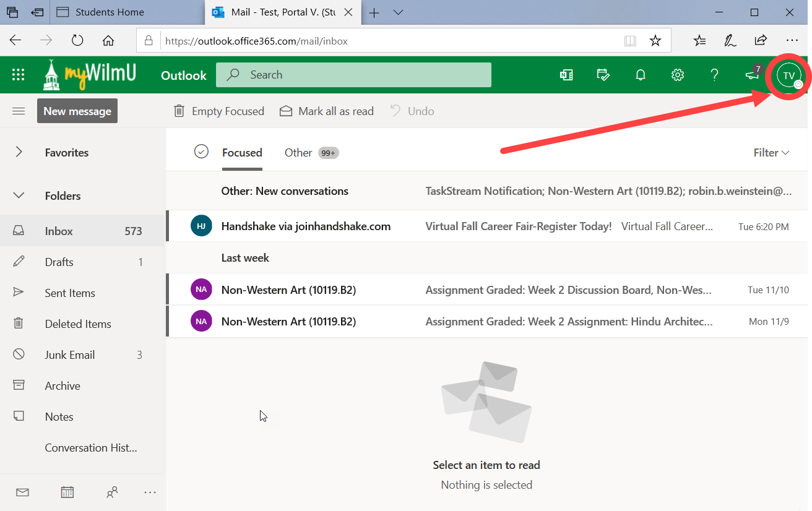Open the Conversation History folder
812x511 pixels.
[82, 448]
